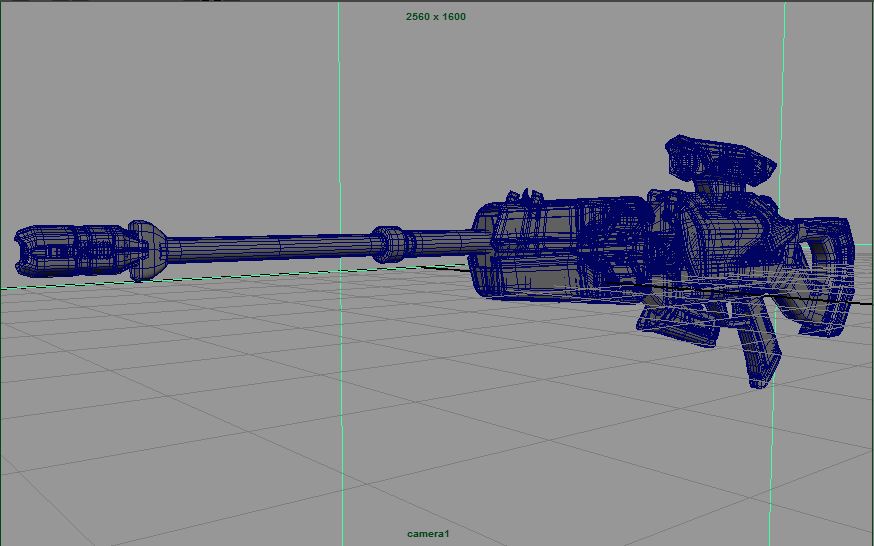Screen dimensions: 874x546
Task: Select the "2560 x 1600" resolution label
Action: [x=435, y=17]
